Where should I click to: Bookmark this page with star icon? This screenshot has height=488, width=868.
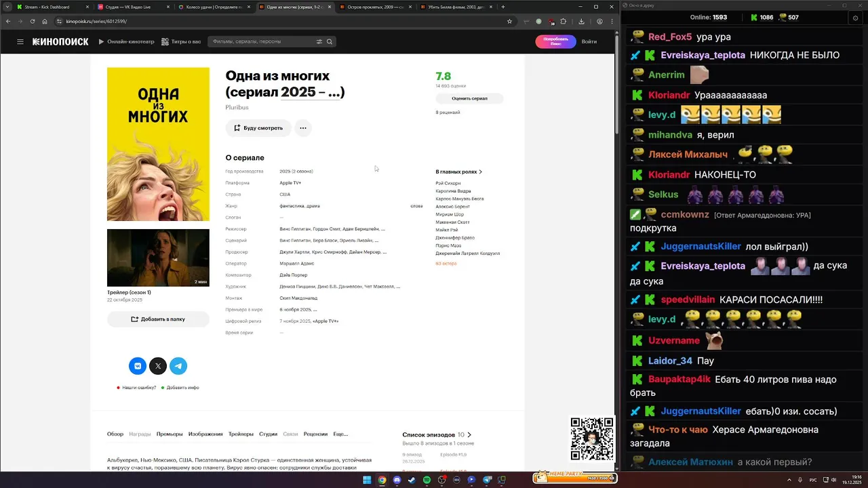[x=509, y=21]
